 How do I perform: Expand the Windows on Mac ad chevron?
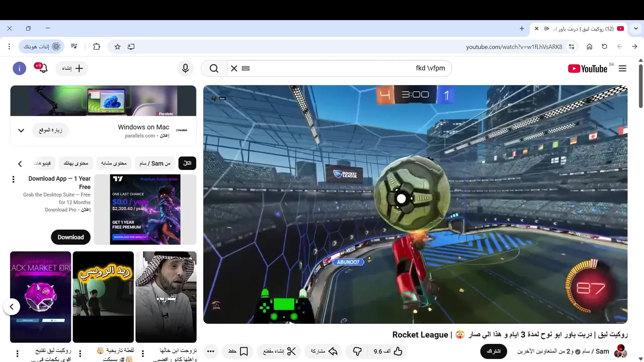click(x=21, y=131)
